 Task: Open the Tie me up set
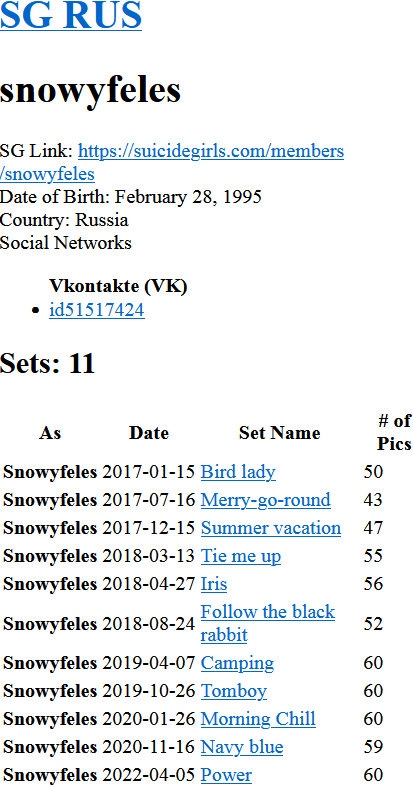[x=241, y=556]
